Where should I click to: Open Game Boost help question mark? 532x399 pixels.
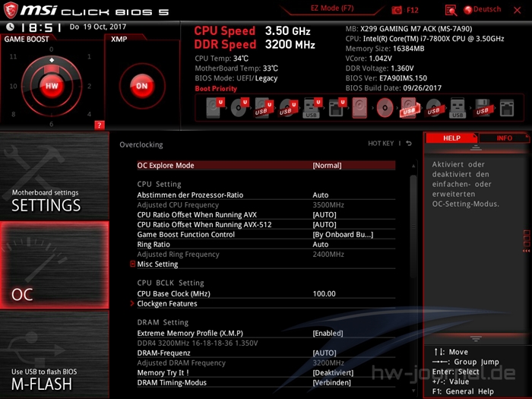tap(99, 125)
